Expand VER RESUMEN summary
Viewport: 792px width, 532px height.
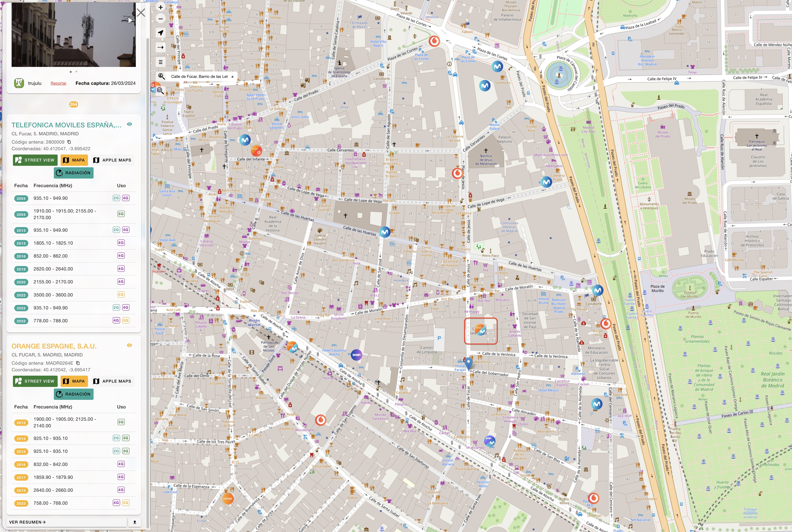[x=27, y=522]
